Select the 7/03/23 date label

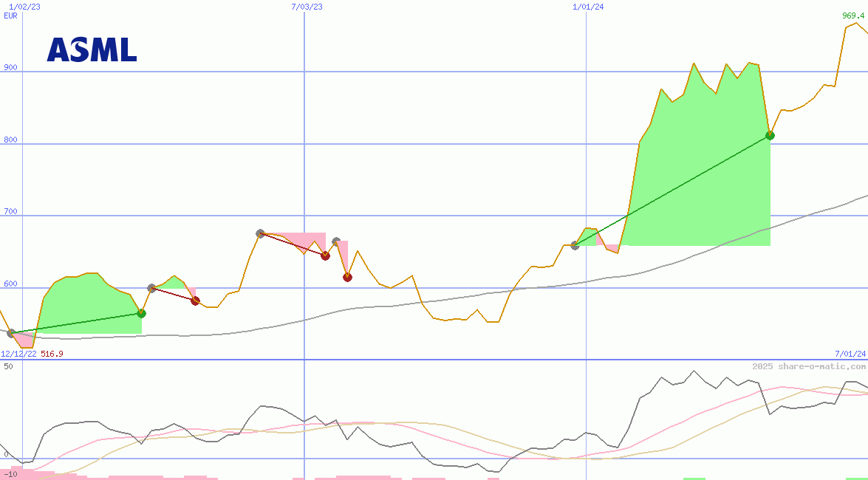pyautogui.click(x=305, y=5)
